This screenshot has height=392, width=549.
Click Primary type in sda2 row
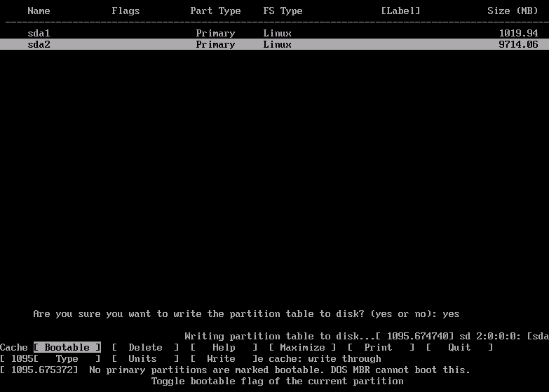coord(215,44)
